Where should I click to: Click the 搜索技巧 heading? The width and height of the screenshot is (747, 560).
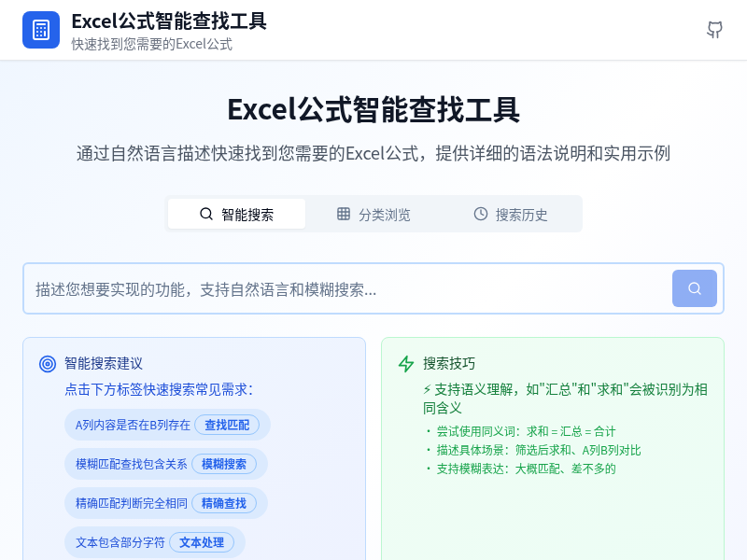(449, 363)
